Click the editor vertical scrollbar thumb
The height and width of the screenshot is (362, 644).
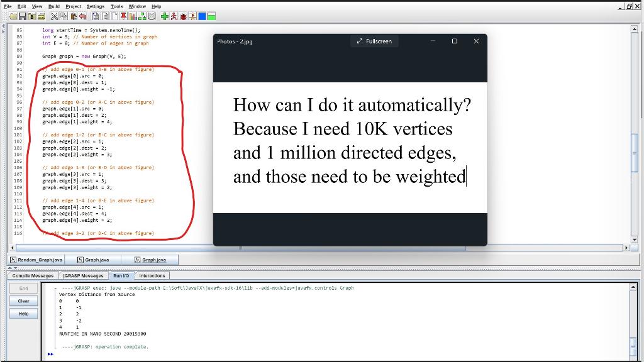(x=635, y=153)
